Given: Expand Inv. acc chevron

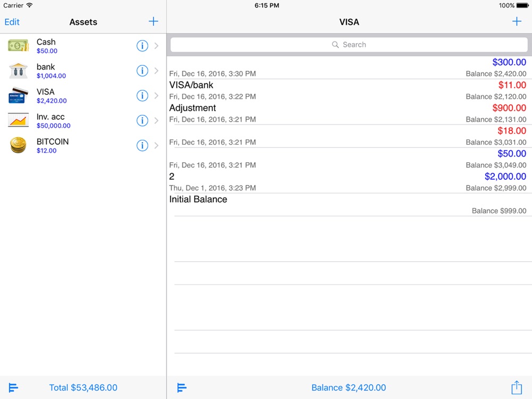Looking at the screenshot, I should click(x=156, y=120).
